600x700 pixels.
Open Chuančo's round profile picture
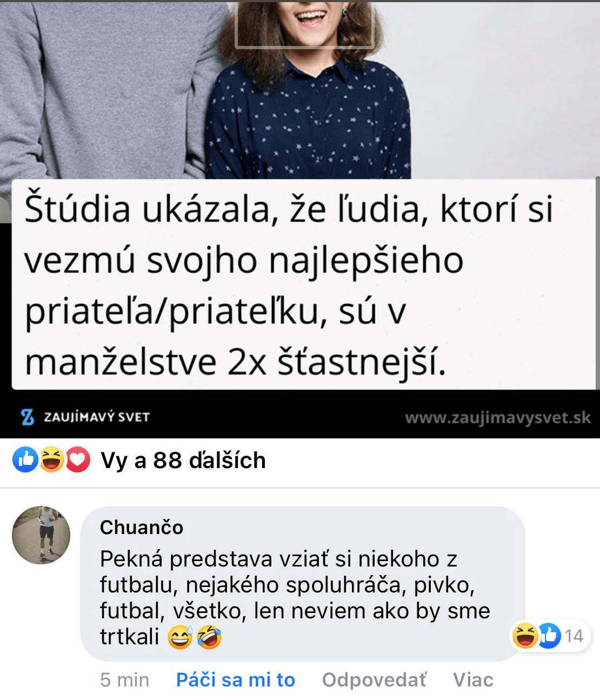point(41,535)
